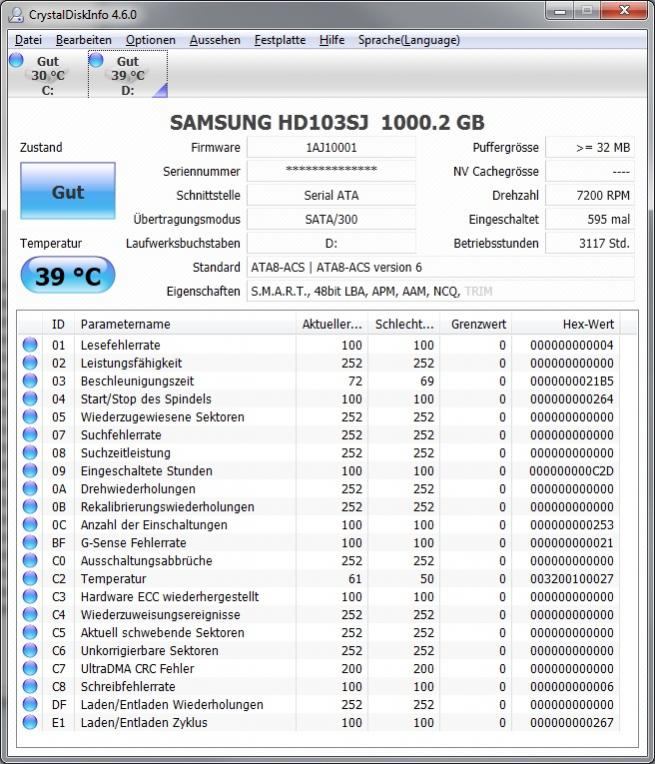Click the blue status orb for drive D:

[96, 60]
